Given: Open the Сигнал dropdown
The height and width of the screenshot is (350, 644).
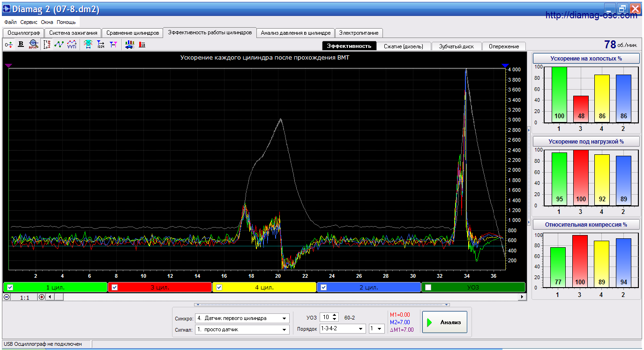Looking at the screenshot, I should (x=242, y=329).
